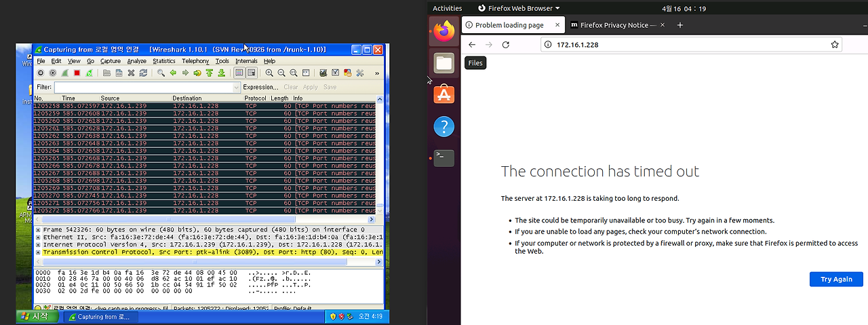This screenshot has width=868, height=325.
Task: Click the Windows 시작 start button
Action: point(37,317)
